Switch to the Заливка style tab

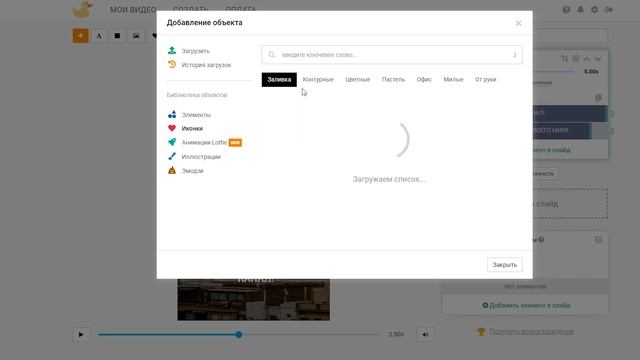279,80
